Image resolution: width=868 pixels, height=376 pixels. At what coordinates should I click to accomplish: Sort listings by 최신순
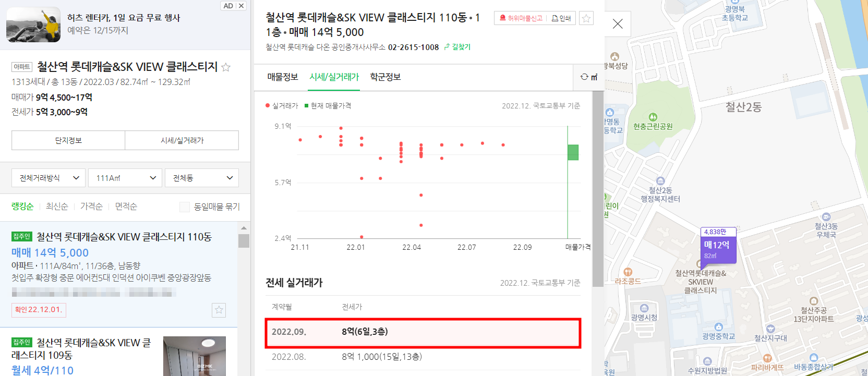coord(57,207)
